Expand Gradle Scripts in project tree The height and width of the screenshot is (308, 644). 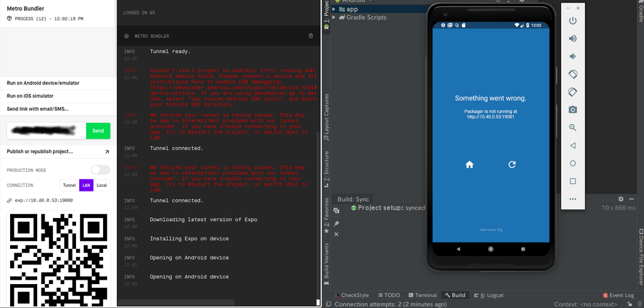tap(334, 17)
